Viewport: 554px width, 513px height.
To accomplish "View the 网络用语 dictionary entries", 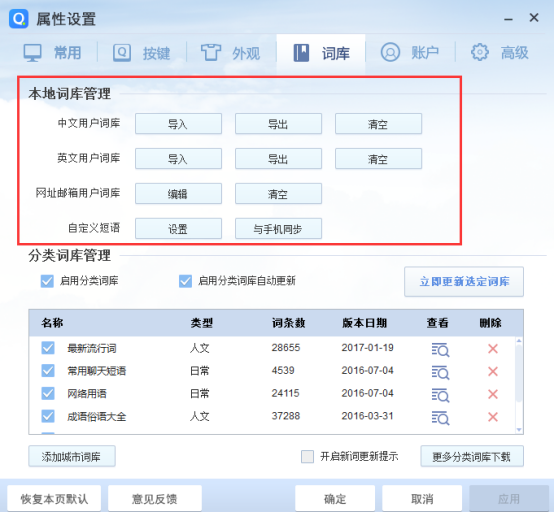I will pyautogui.click(x=440, y=395).
